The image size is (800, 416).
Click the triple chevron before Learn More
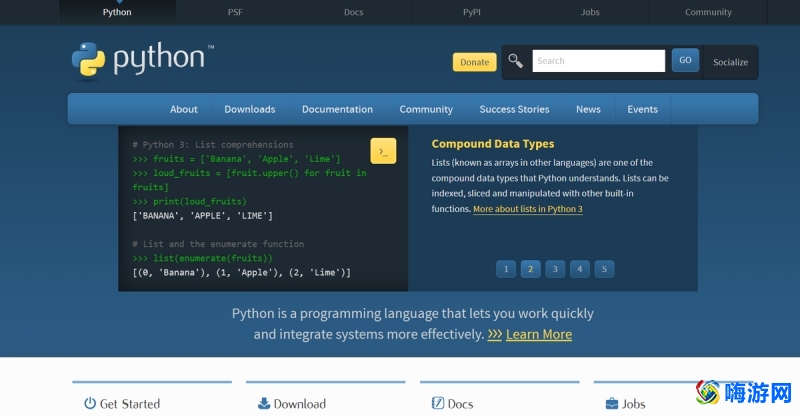(x=494, y=334)
